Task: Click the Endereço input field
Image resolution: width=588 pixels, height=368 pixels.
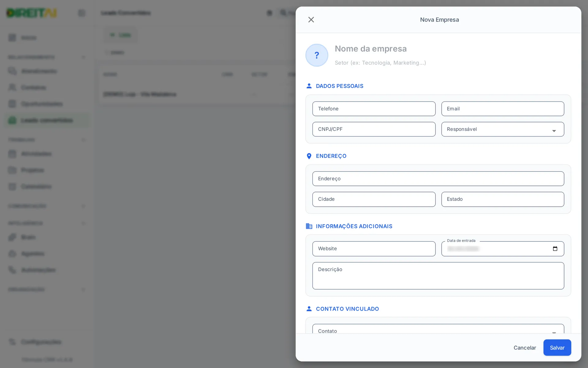Action: pos(438,178)
